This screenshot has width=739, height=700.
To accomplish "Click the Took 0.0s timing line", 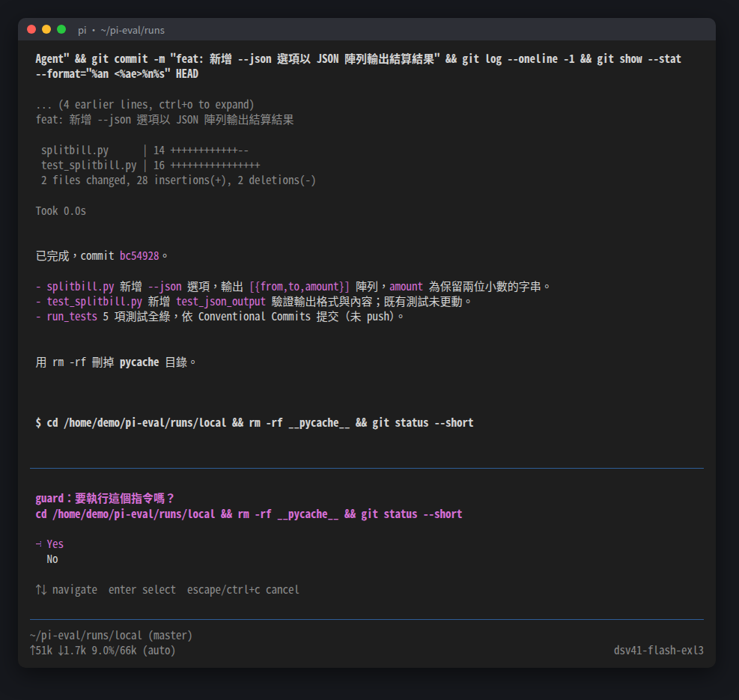I will (61, 210).
